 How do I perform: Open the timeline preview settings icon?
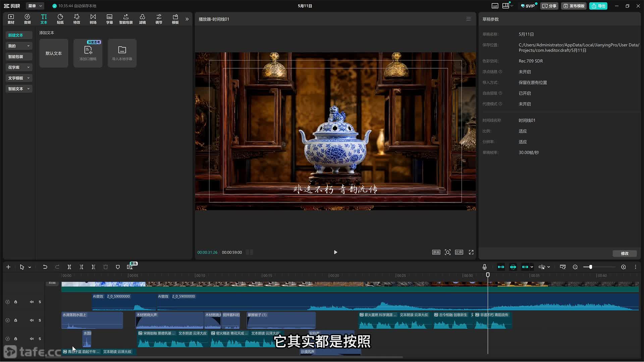coord(563,267)
